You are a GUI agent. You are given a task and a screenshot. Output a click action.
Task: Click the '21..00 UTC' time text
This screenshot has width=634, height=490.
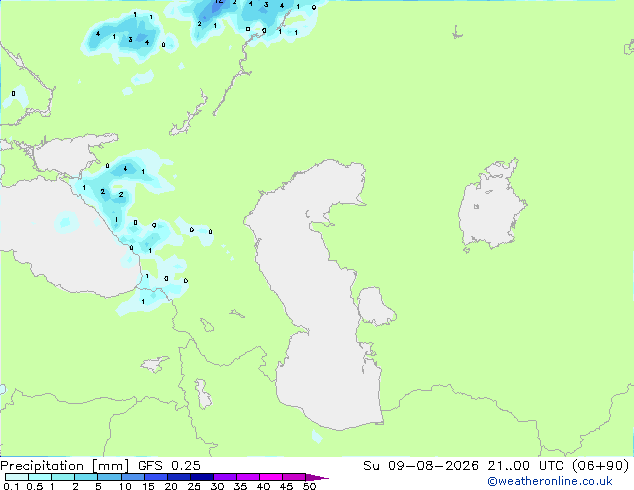[x=525, y=466]
